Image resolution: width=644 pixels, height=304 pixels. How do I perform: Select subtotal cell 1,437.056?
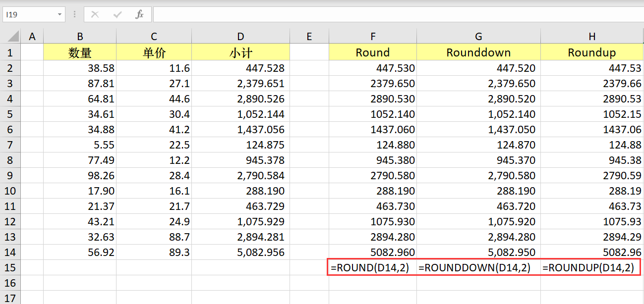coord(240,129)
